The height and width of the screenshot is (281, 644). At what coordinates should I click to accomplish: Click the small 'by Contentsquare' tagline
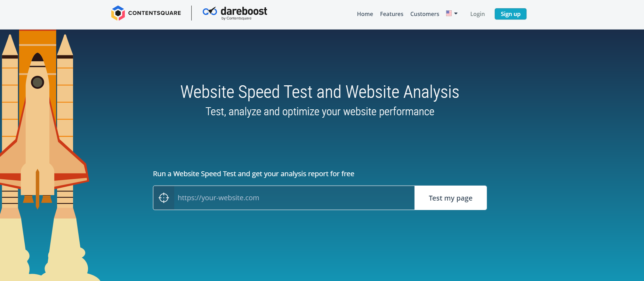pos(236,18)
